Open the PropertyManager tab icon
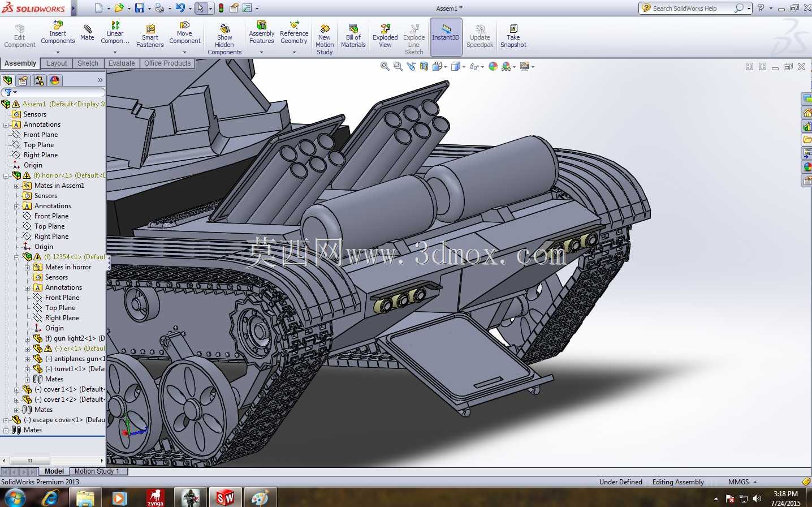The width and height of the screenshot is (812, 507). (x=23, y=80)
